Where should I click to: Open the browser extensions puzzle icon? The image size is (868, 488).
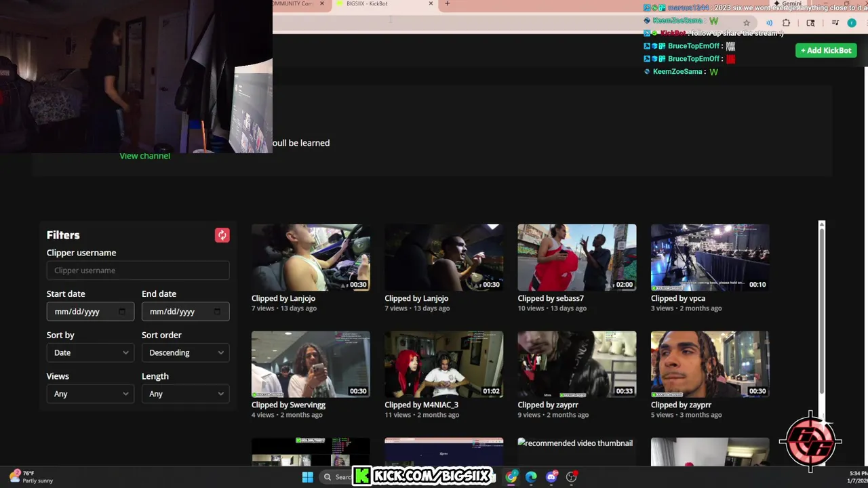787,23
